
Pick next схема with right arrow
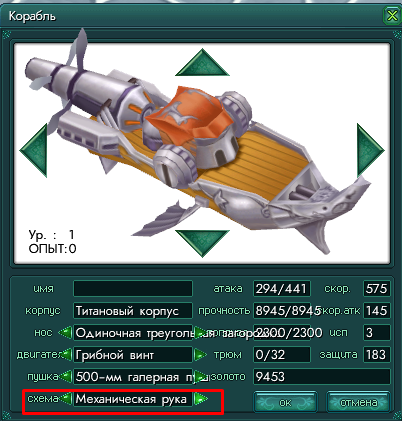(x=200, y=399)
